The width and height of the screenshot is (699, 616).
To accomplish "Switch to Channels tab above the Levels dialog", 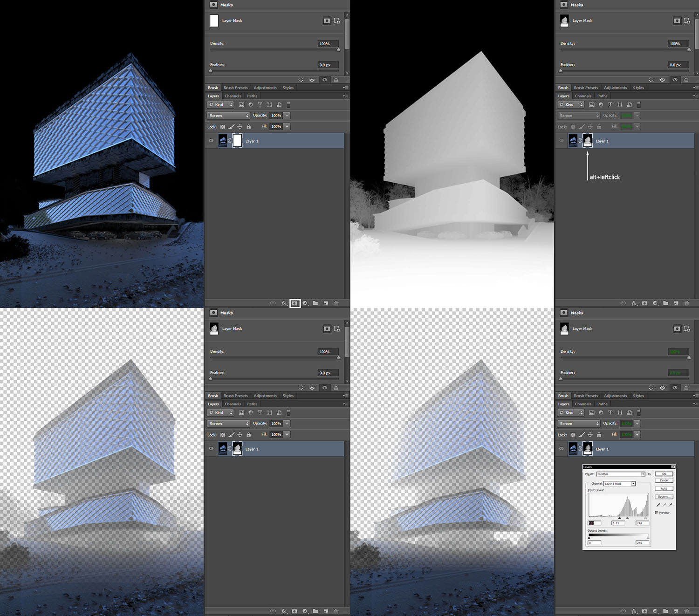I will point(583,404).
